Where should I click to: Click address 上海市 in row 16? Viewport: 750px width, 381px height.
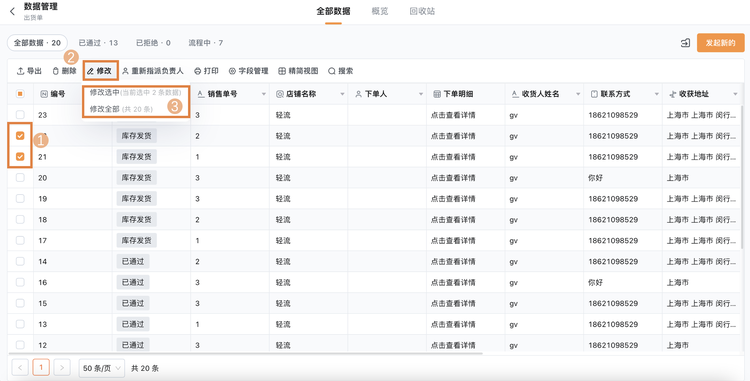(x=678, y=283)
